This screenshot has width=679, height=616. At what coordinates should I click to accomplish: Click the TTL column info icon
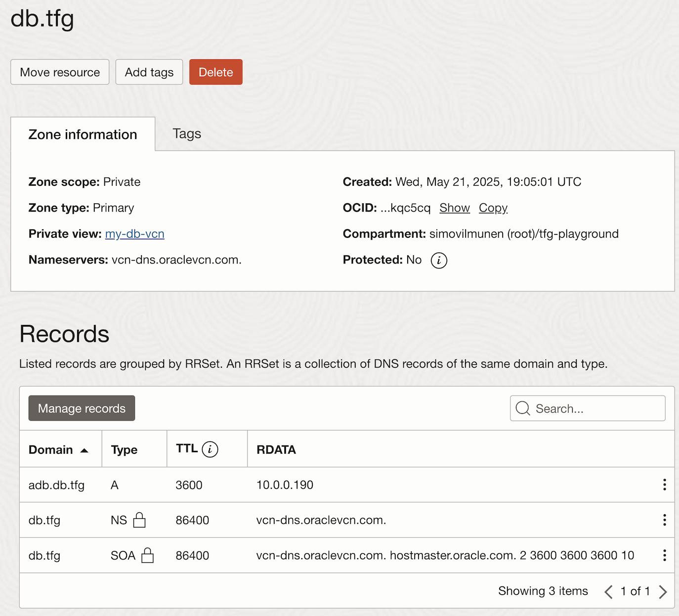pyautogui.click(x=210, y=449)
